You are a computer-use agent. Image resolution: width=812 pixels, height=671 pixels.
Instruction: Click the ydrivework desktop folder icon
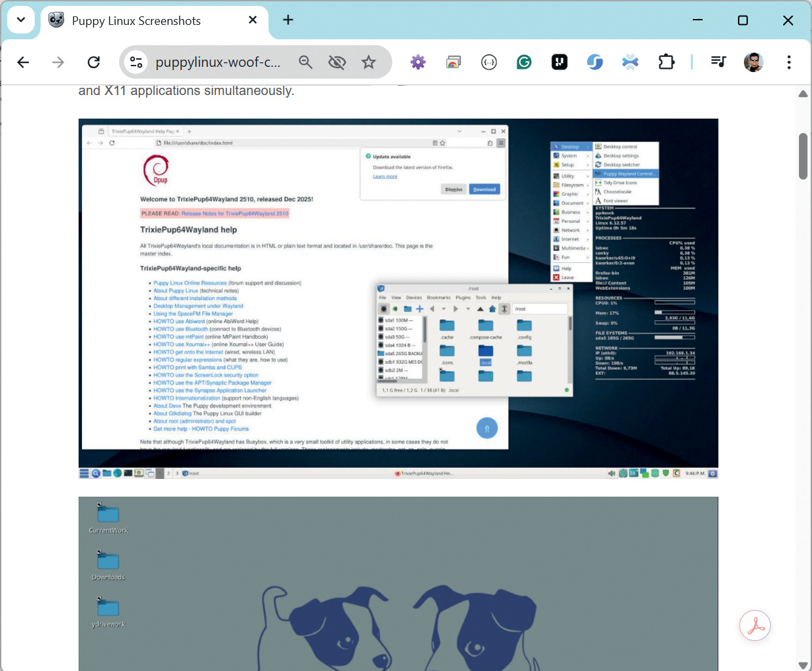(108, 612)
